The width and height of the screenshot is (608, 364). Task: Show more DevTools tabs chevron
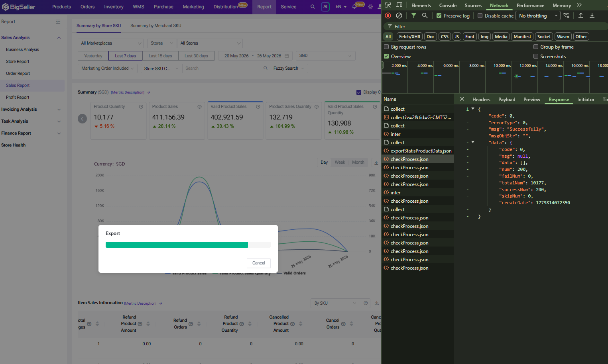click(x=579, y=5)
